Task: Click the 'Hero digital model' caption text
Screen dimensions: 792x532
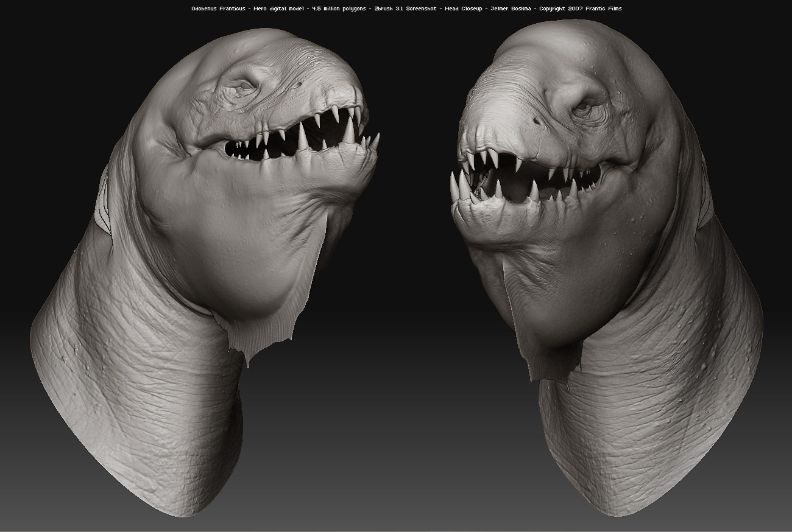Action: 279,9
